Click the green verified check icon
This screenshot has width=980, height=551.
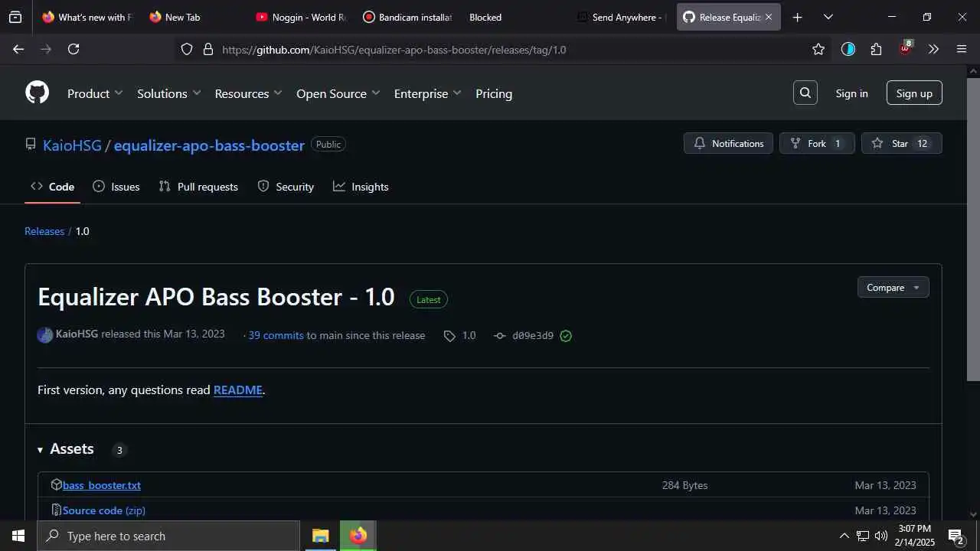(566, 335)
